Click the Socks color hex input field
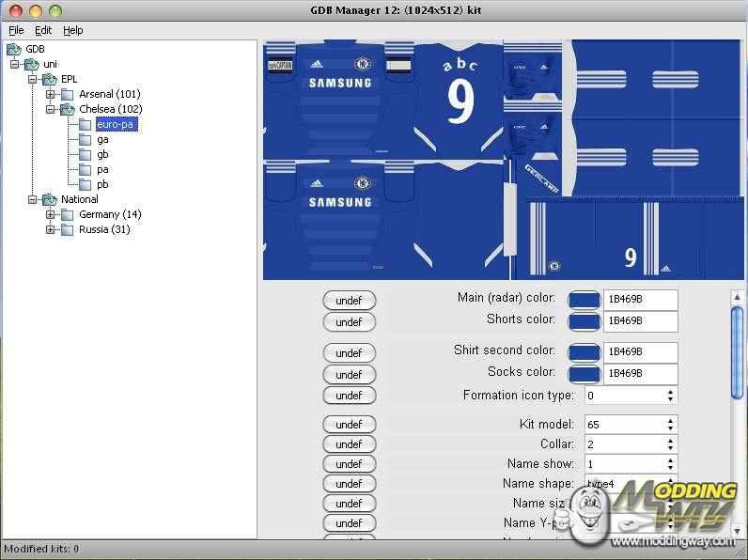The image size is (748, 560). 640,373
